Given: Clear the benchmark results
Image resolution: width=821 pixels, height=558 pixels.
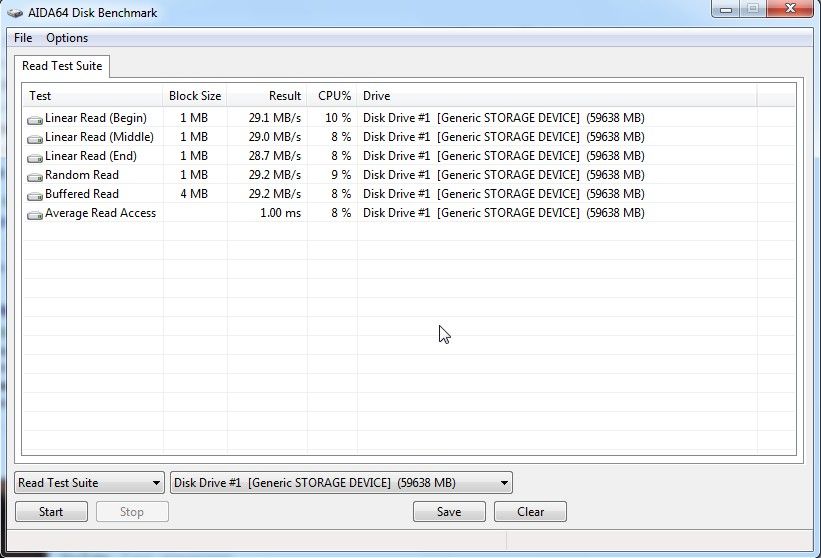Looking at the screenshot, I should [530, 512].
